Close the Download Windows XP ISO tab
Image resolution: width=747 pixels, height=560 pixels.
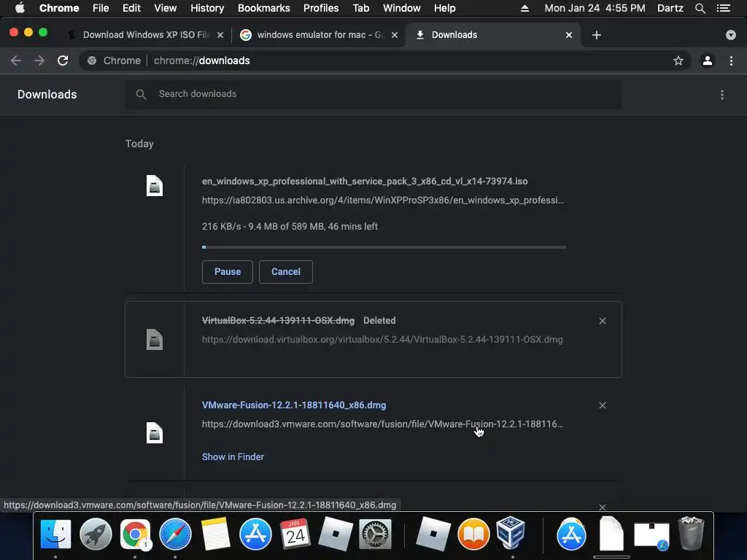tap(220, 35)
